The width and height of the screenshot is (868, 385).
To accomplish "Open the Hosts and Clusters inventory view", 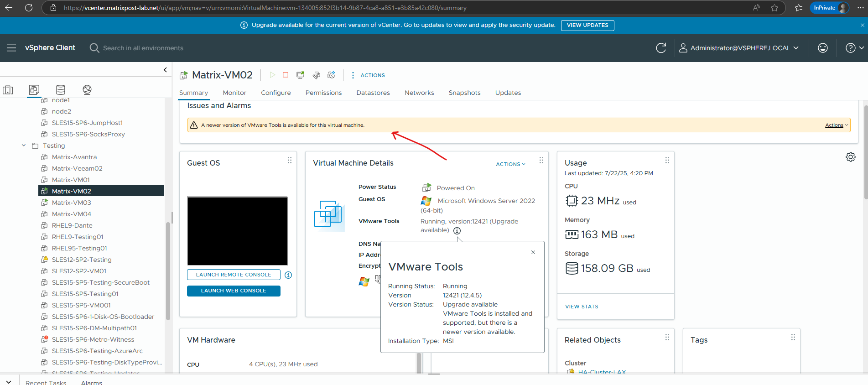I will [8, 90].
